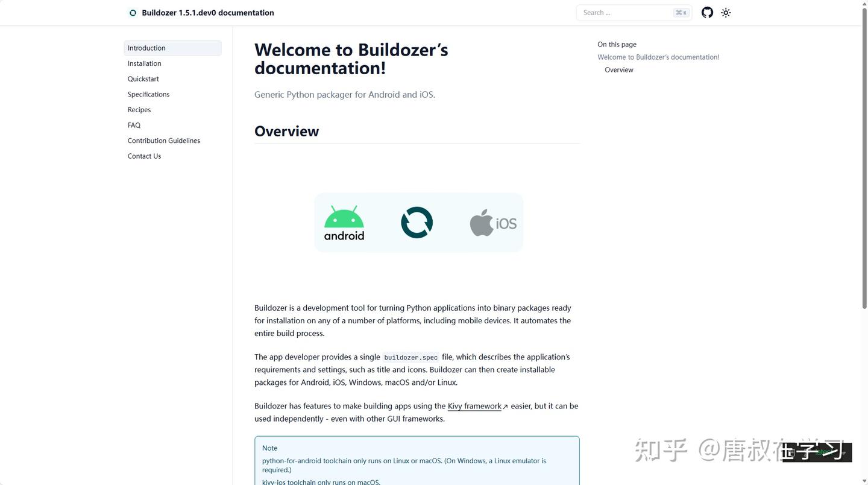This screenshot has height=485, width=868.
Task: Jump to Overview in page contents
Action: click(x=619, y=70)
